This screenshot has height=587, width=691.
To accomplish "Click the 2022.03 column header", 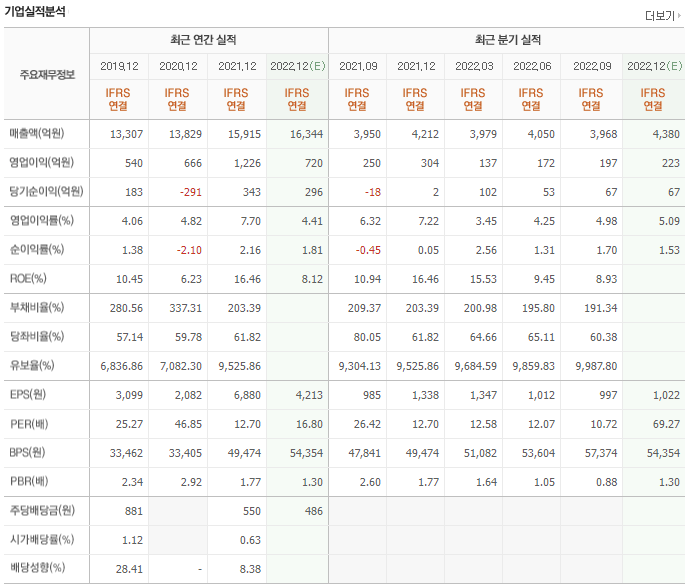I will click(474, 67).
